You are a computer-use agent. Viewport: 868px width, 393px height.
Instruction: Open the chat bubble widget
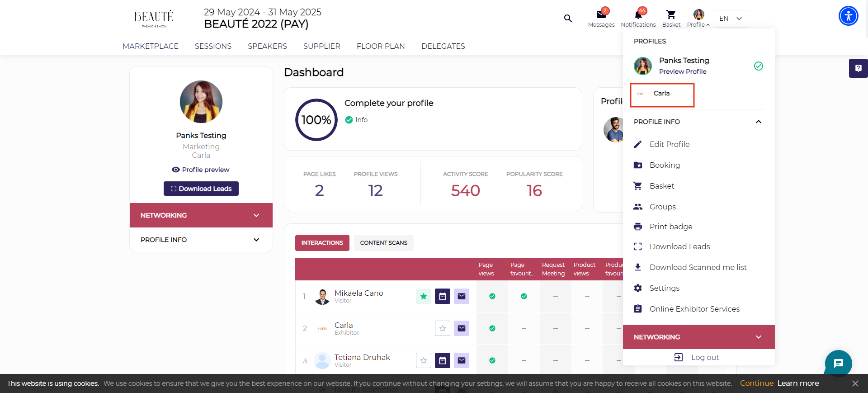(x=839, y=363)
